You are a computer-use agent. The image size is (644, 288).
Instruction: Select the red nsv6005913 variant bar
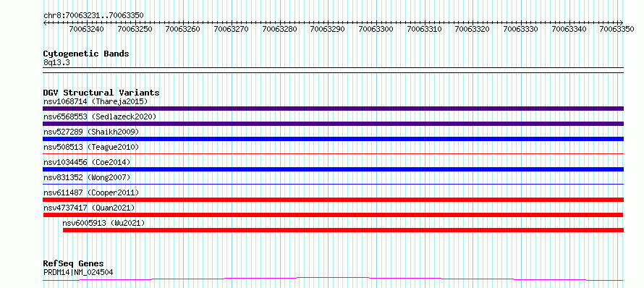344,230
